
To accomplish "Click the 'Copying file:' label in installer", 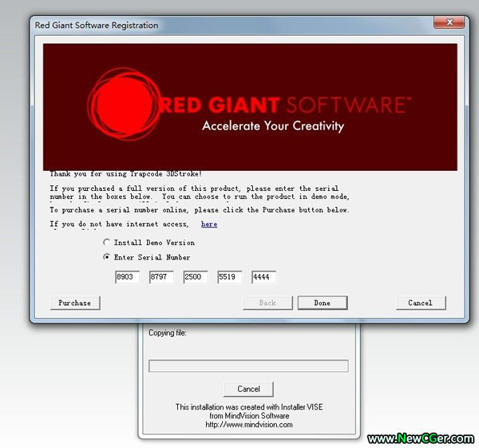I will click(x=168, y=333).
